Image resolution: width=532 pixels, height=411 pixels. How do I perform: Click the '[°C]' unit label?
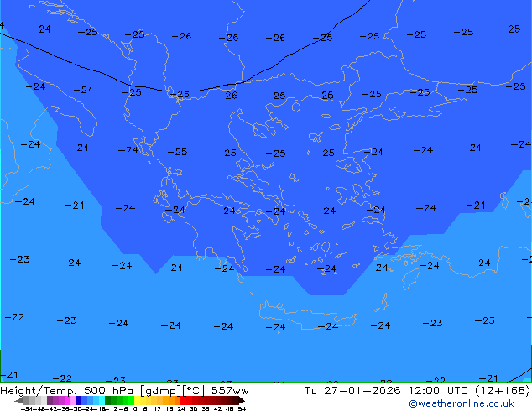point(194,391)
